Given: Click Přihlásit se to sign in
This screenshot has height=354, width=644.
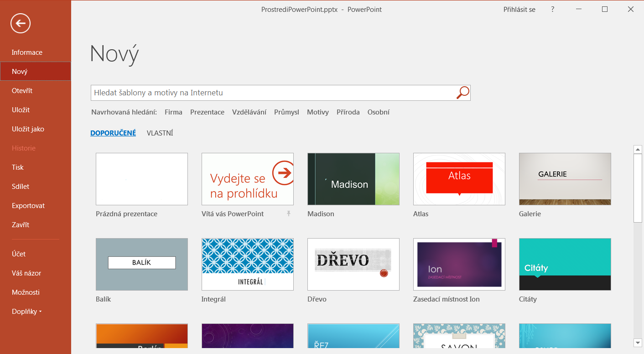Looking at the screenshot, I should click(519, 9).
